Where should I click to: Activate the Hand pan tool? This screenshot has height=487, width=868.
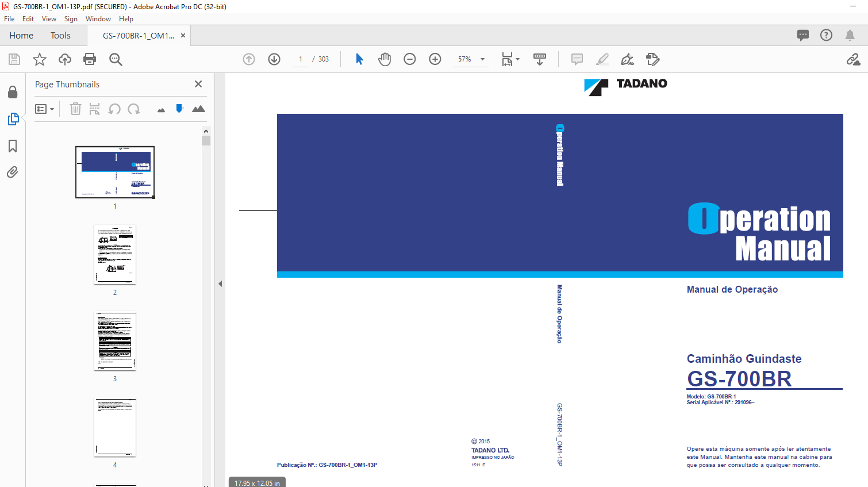(x=385, y=59)
